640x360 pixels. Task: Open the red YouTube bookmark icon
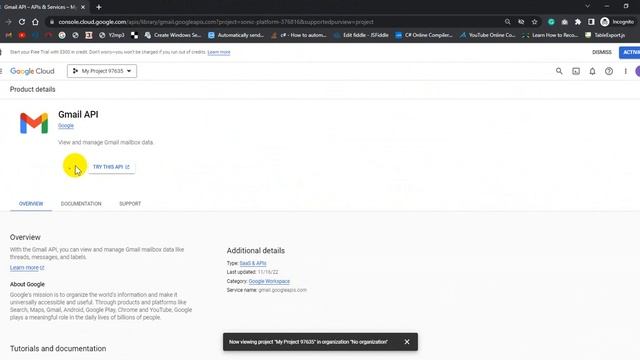coord(22,36)
